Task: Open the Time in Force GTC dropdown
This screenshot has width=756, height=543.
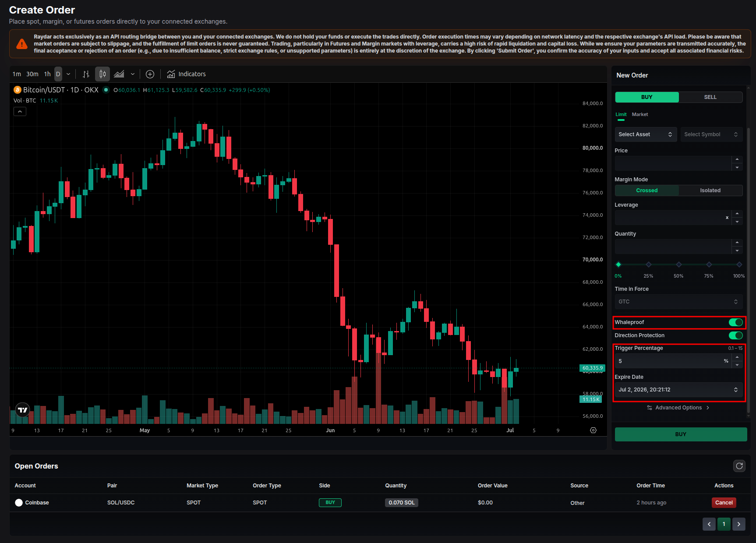Action: pyautogui.click(x=678, y=302)
